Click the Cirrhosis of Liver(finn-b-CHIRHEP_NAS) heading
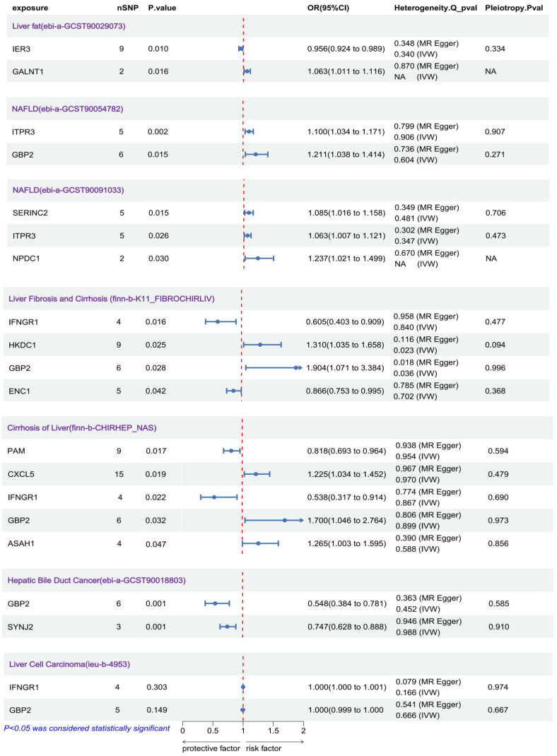The height and width of the screenshot is (756, 557). tap(82, 427)
